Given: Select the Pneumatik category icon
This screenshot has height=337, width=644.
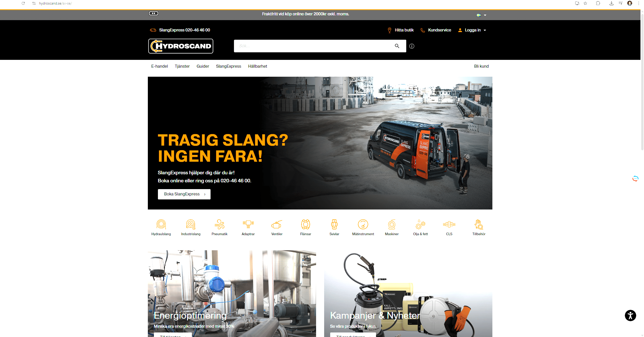Looking at the screenshot, I should click(x=219, y=224).
